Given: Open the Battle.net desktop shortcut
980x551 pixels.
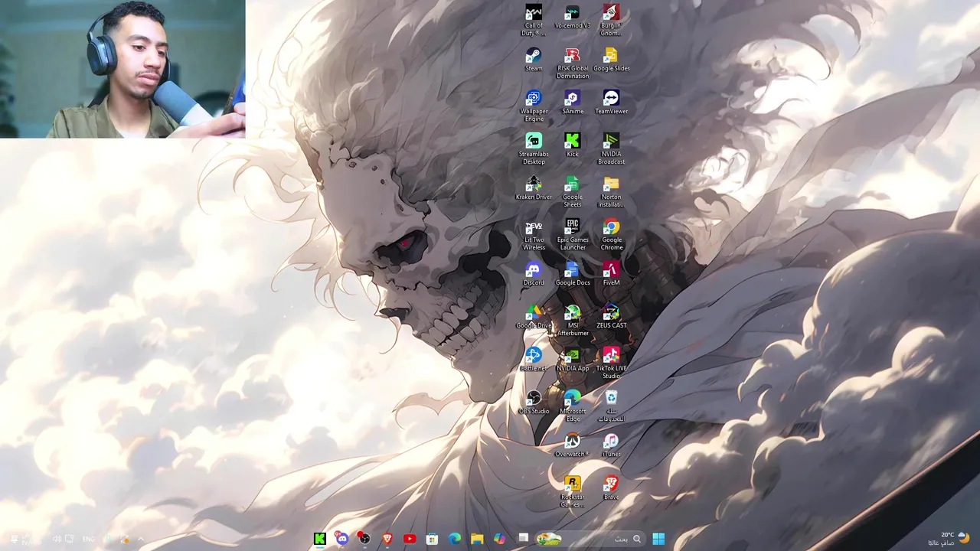Looking at the screenshot, I should point(534,360).
